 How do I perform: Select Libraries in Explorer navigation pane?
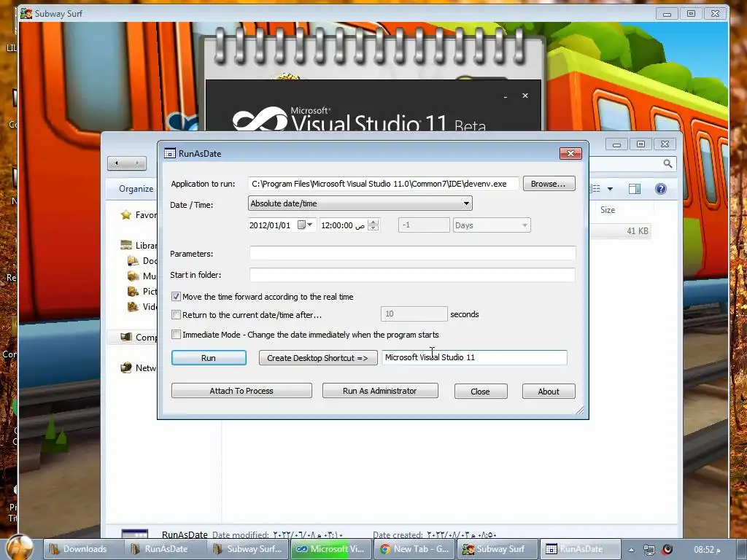tap(138, 245)
